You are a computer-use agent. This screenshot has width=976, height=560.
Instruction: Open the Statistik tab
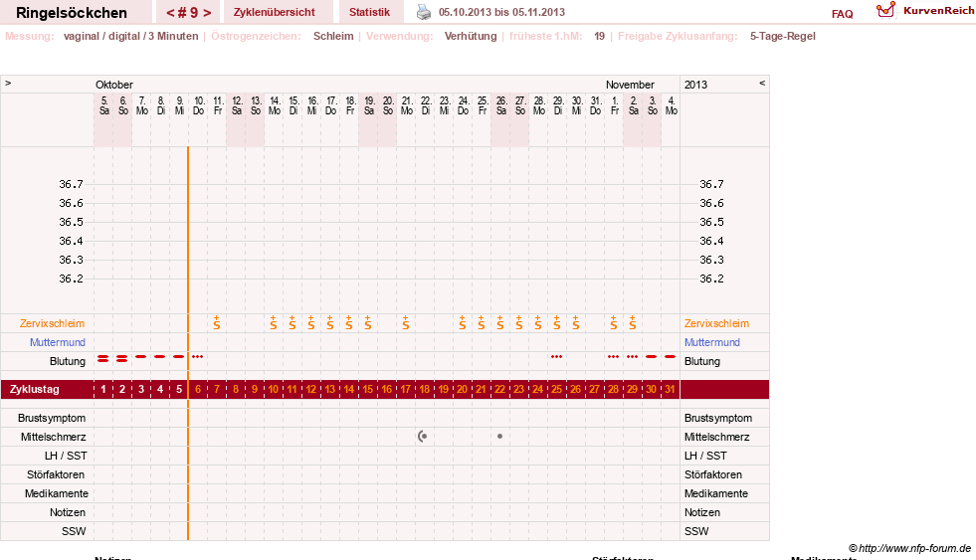(369, 12)
